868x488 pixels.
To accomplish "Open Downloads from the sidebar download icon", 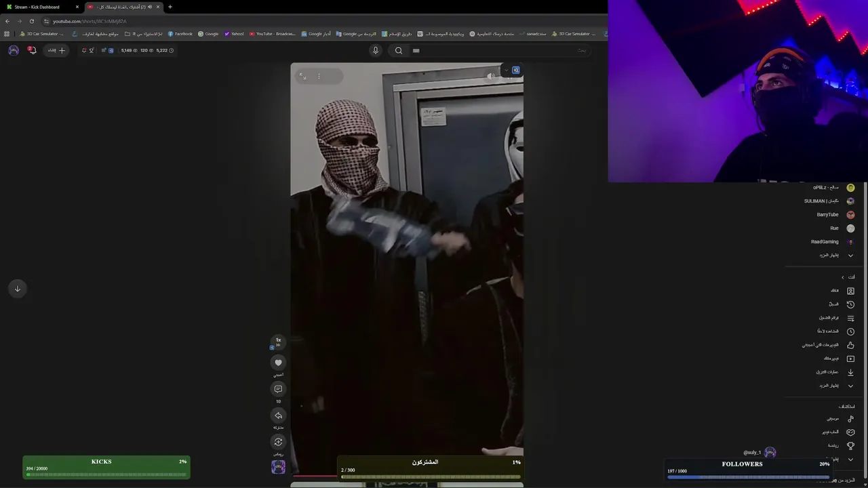I will tap(850, 372).
